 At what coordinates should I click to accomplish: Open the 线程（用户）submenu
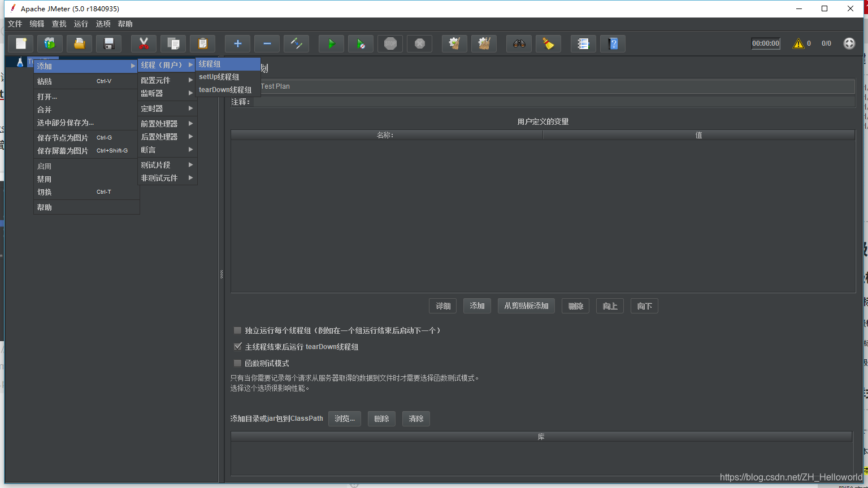pos(167,65)
